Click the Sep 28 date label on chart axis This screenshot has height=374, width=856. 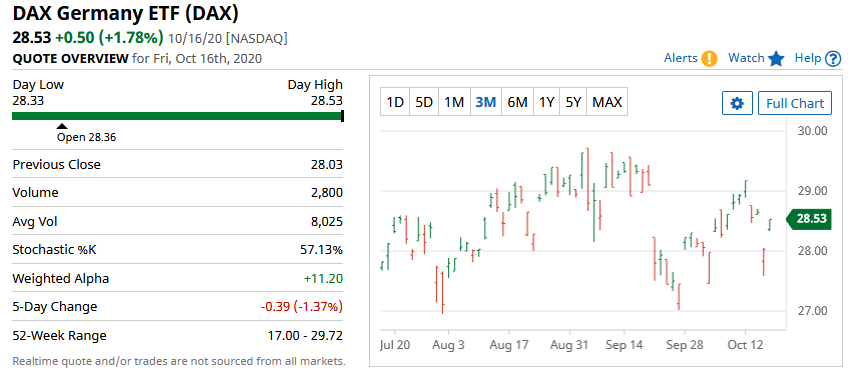pyautogui.click(x=684, y=346)
